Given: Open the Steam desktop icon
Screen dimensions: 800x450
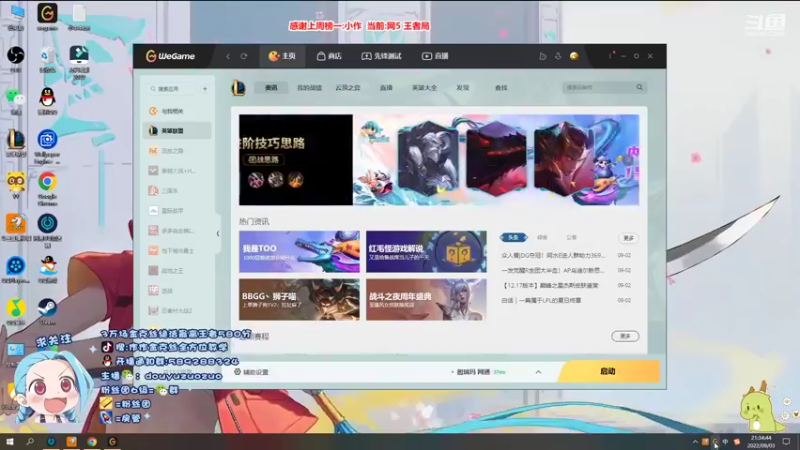Looking at the screenshot, I should tap(47, 311).
